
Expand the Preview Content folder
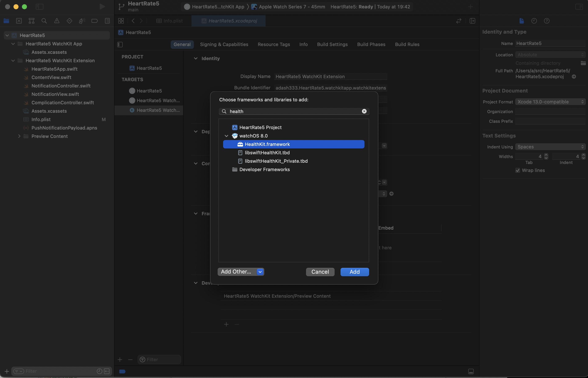(19, 136)
